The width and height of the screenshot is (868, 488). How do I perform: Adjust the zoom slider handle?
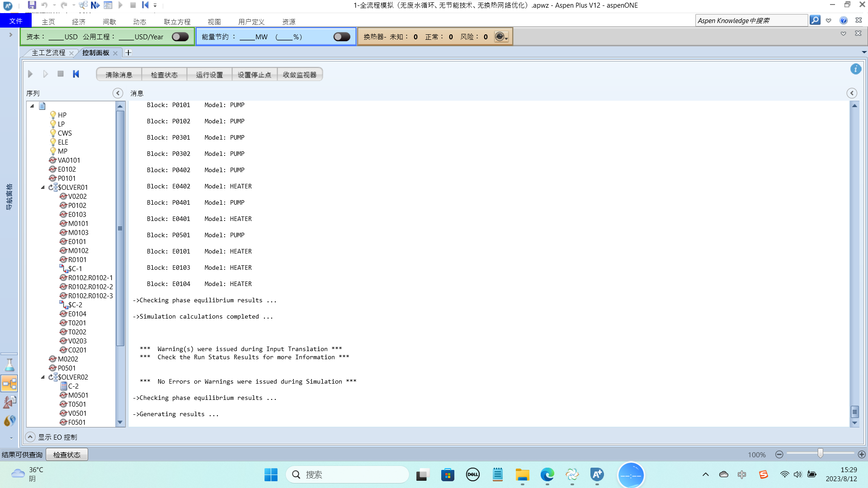pos(820,454)
